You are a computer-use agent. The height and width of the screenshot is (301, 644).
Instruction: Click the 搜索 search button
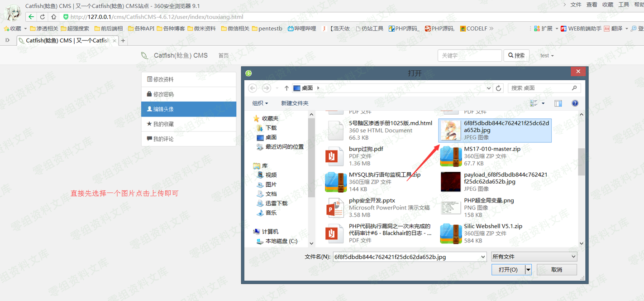coord(516,55)
